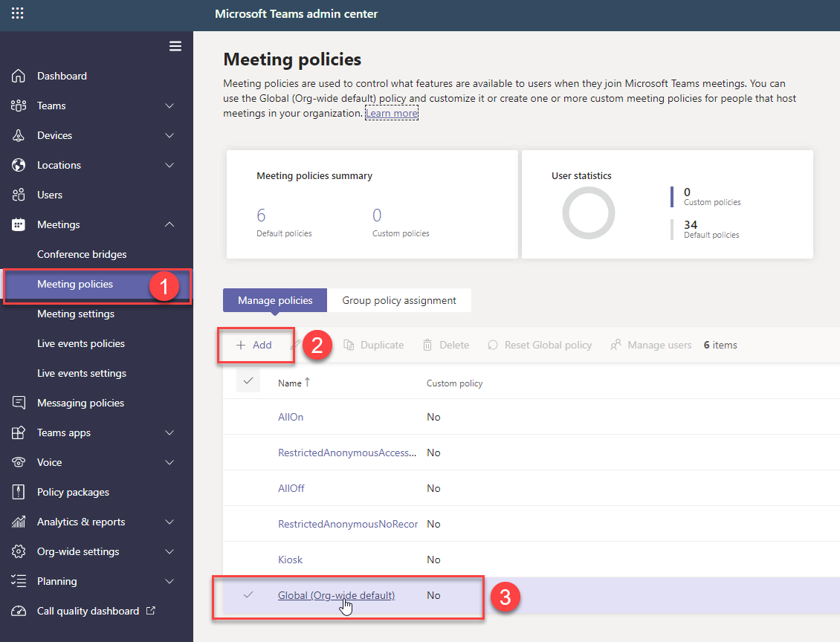The width and height of the screenshot is (840, 642).
Task: Expand the Voice sidebar section
Action: pos(169,461)
